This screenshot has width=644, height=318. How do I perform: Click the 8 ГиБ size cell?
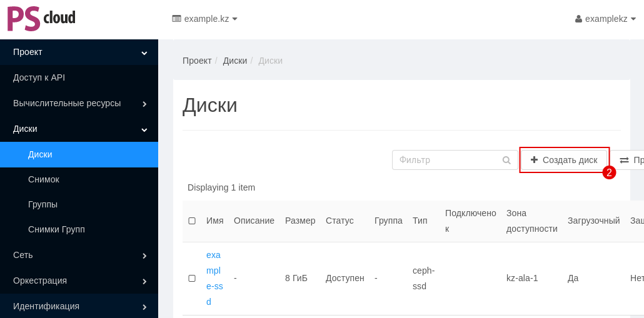coord(296,278)
